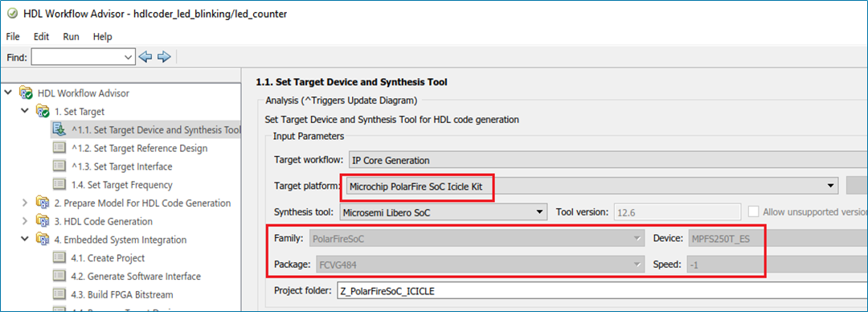The width and height of the screenshot is (868, 312).
Task: Click the 4.2 Generate Software Interface icon
Action: pyautogui.click(x=59, y=276)
